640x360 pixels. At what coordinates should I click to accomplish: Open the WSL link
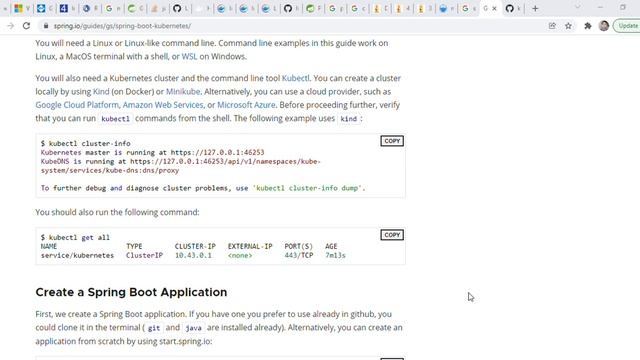189,56
